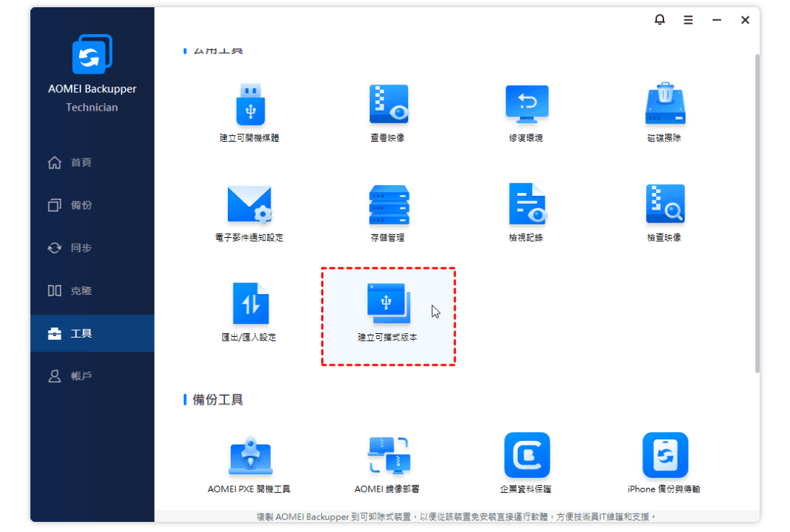Open the hamburger menu in title bar
Viewport: 790px width, 532px height.
[688, 20]
